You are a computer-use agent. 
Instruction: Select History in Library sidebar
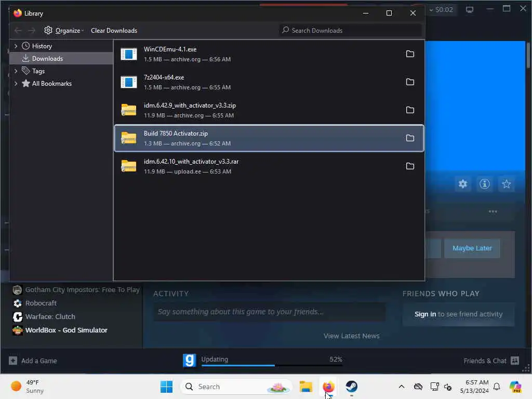(x=42, y=46)
